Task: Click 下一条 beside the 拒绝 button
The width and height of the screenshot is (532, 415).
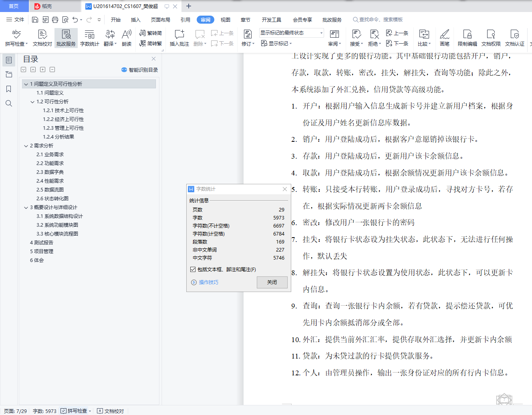Action: (397, 44)
